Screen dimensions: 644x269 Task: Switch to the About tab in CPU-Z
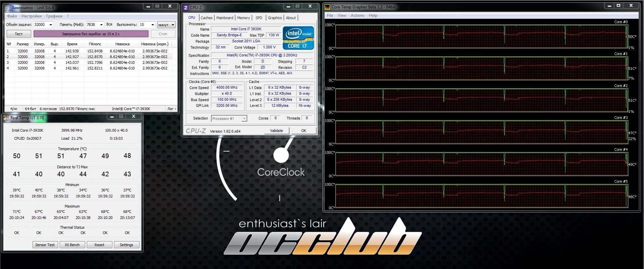point(291,18)
